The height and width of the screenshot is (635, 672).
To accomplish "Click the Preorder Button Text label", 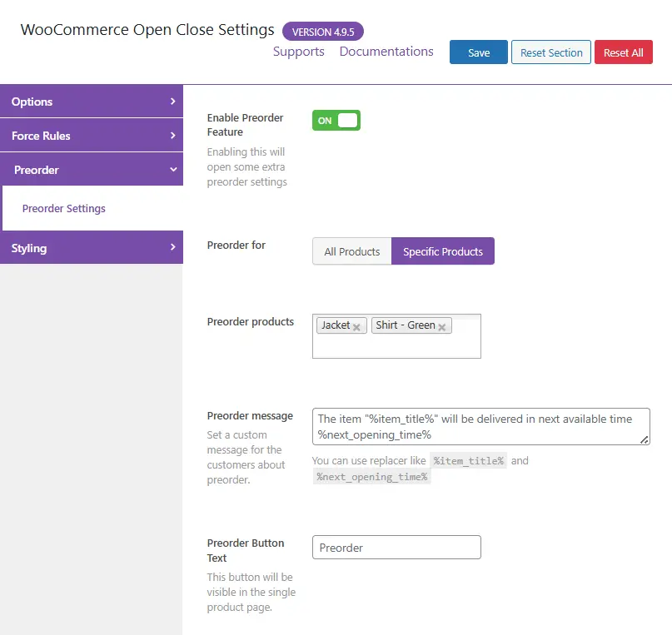I will (246, 551).
